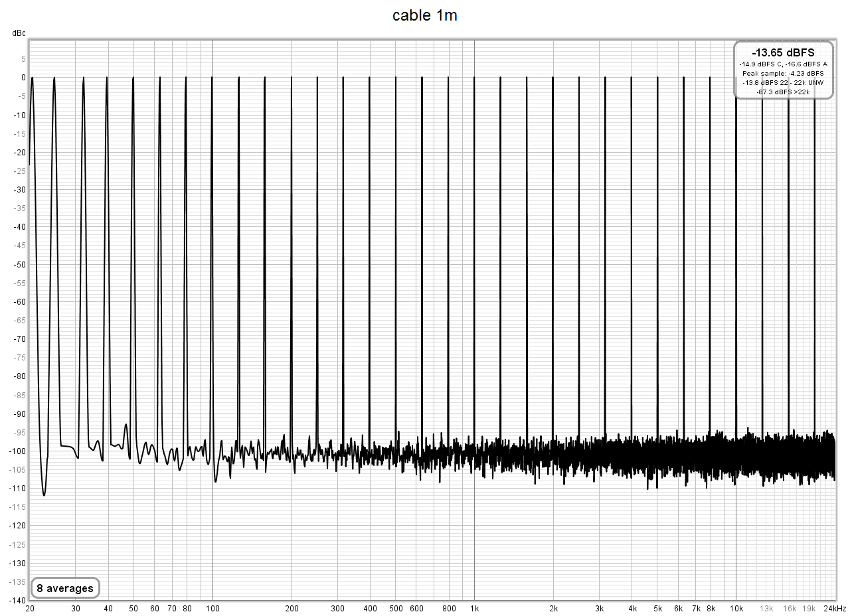This screenshot has height=616, width=850.
Task: Click the "300" frequency axis label
Action: (337, 608)
